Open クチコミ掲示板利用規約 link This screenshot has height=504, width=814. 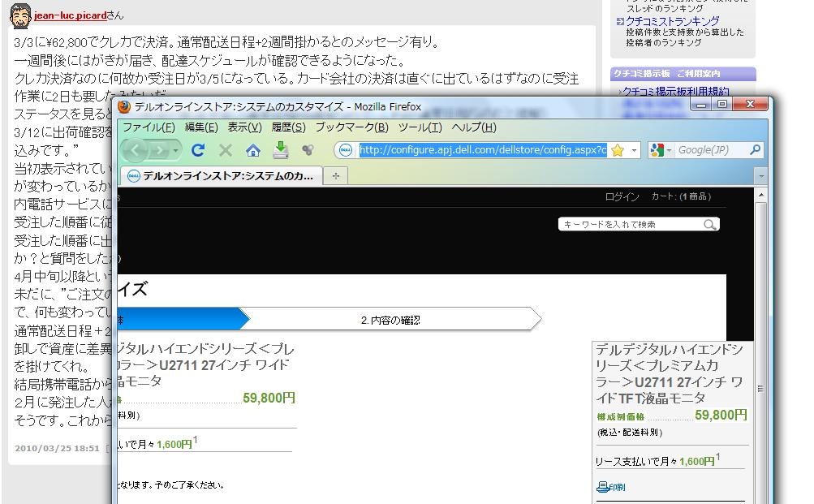pos(675,92)
